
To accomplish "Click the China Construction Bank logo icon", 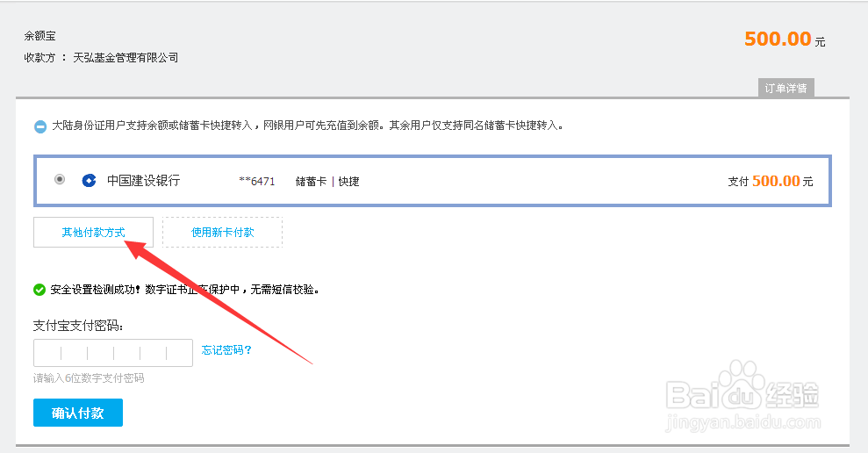I will 89,181.
